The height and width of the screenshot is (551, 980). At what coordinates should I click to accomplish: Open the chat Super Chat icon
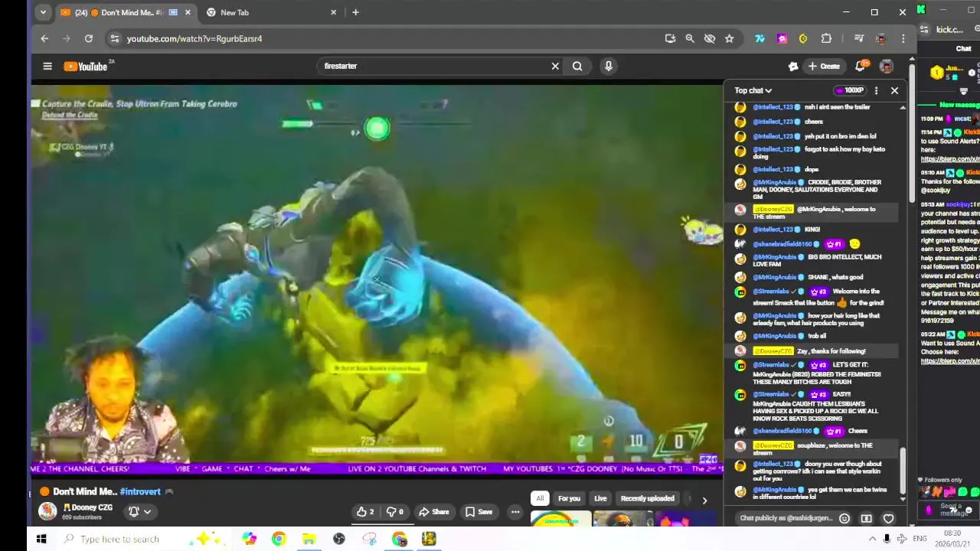pos(867,518)
